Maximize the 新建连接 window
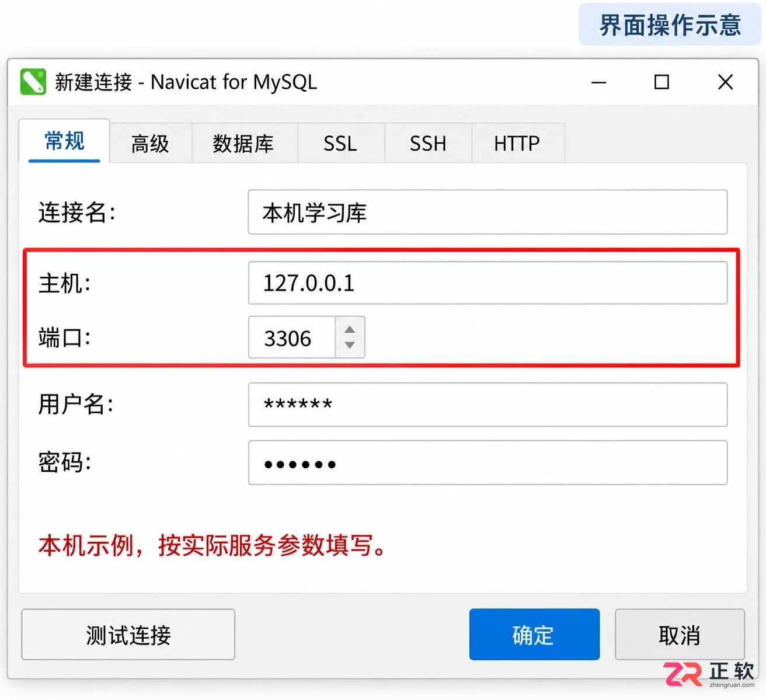 [x=661, y=82]
